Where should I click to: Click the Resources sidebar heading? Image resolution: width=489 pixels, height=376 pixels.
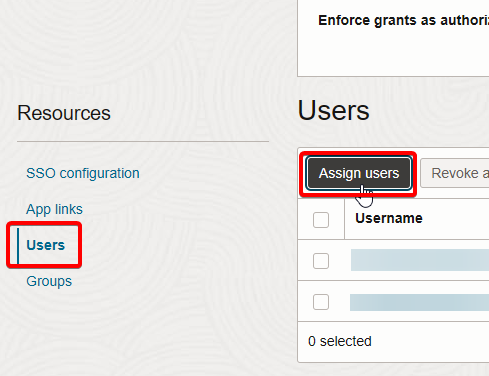tap(64, 113)
